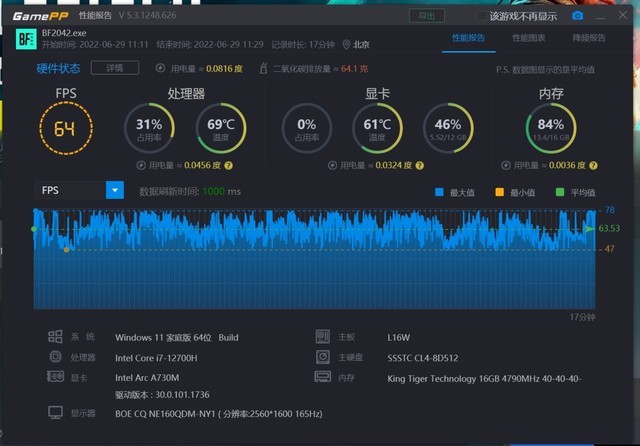Screen dimensions: 640x446
Task: Click the carbon dioxide emission icon
Action: (264, 68)
